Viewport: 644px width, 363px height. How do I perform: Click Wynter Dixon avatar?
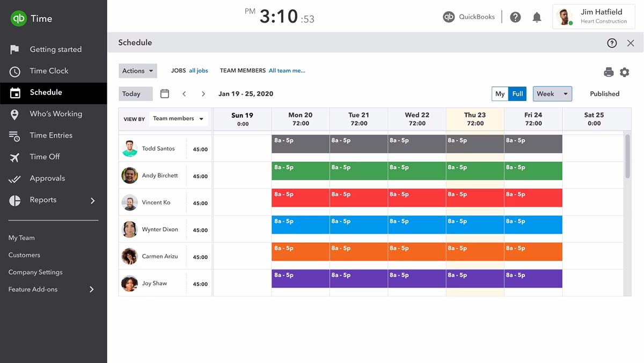(130, 229)
